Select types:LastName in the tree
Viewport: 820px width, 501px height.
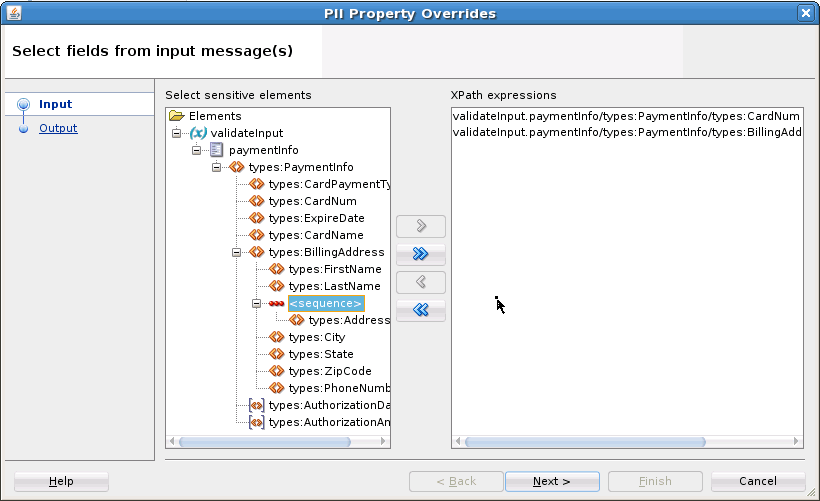[x=334, y=286]
